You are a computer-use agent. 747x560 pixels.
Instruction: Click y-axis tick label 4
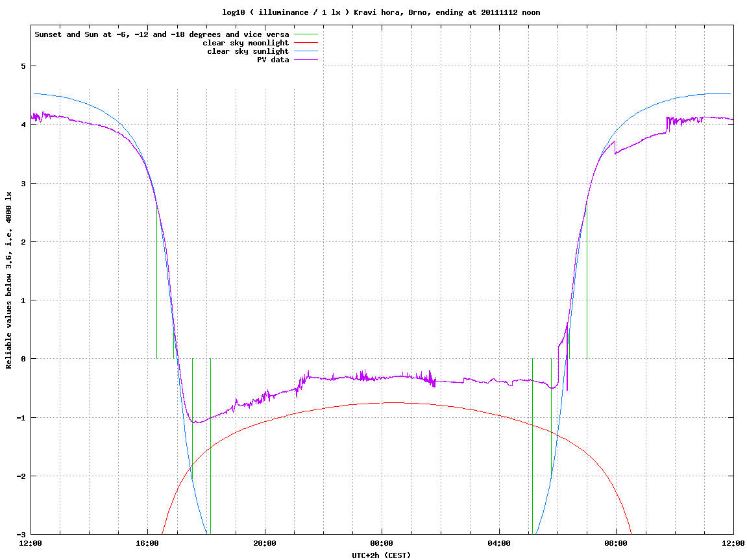(x=23, y=125)
